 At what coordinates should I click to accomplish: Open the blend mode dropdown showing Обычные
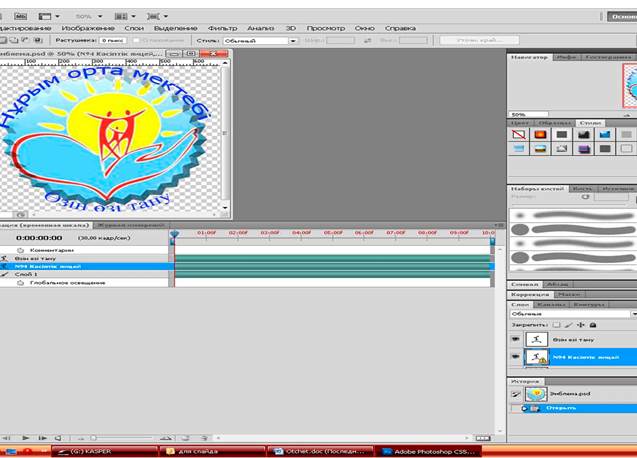tap(570, 314)
